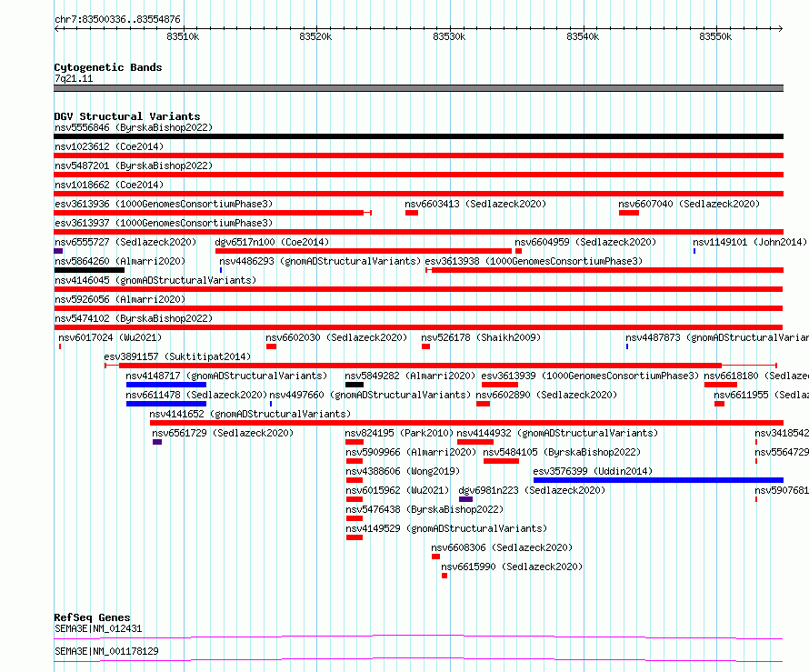The height and width of the screenshot is (672, 809).
Task: Click the nsv6604959 (Sedlazeck2020) label
Action: [x=585, y=242]
